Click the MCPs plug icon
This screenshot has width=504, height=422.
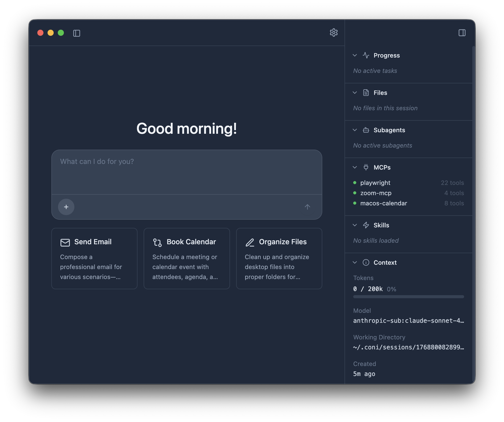366,167
